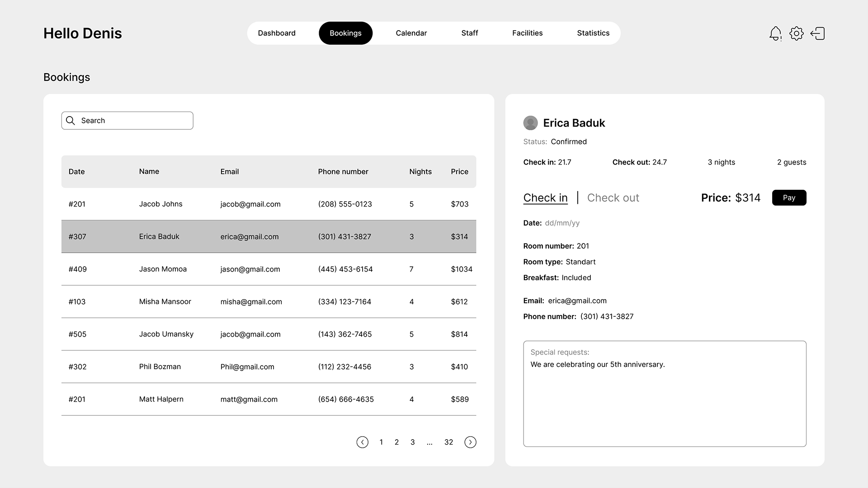
Task: Click the magnifier icon in search box
Action: coord(71,121)
